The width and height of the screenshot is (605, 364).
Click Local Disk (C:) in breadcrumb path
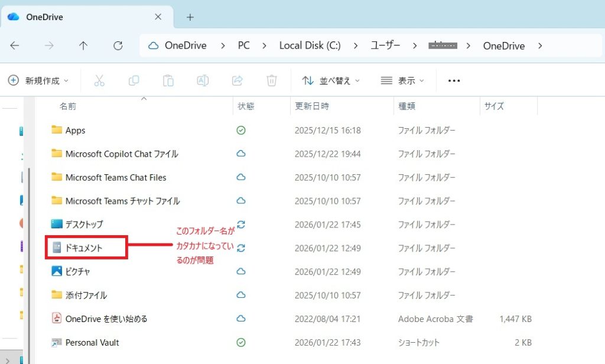tap(310, 45)
